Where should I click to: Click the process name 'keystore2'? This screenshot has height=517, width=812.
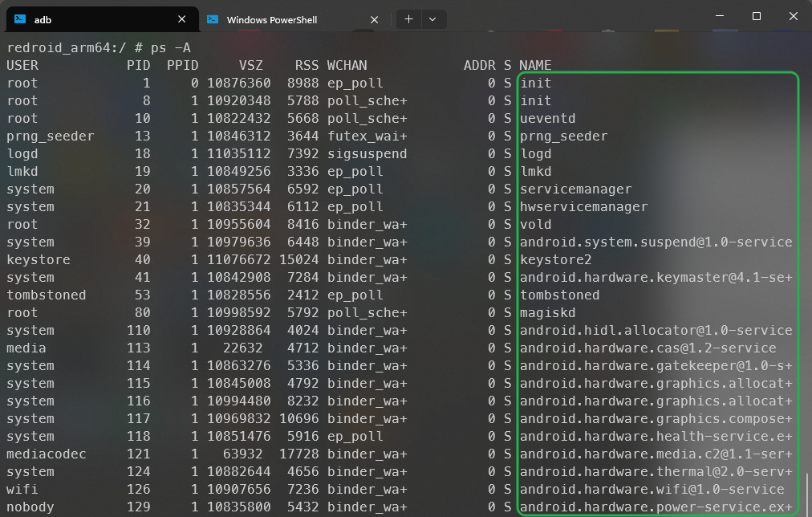pyautogui.click(x=556, y=259)
